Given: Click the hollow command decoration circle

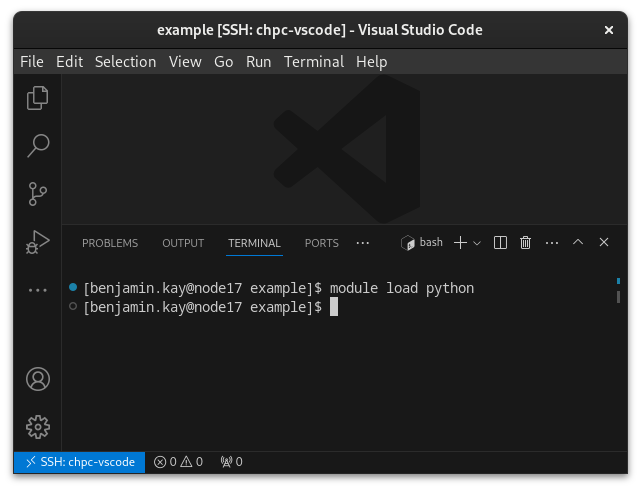Looking at the screenshot, I should [x=73, y=306].
